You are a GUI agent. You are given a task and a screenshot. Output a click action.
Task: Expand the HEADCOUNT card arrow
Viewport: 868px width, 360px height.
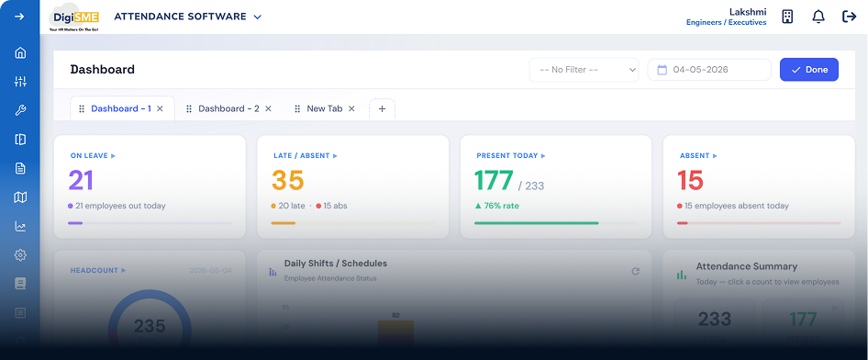coord(124,270)
